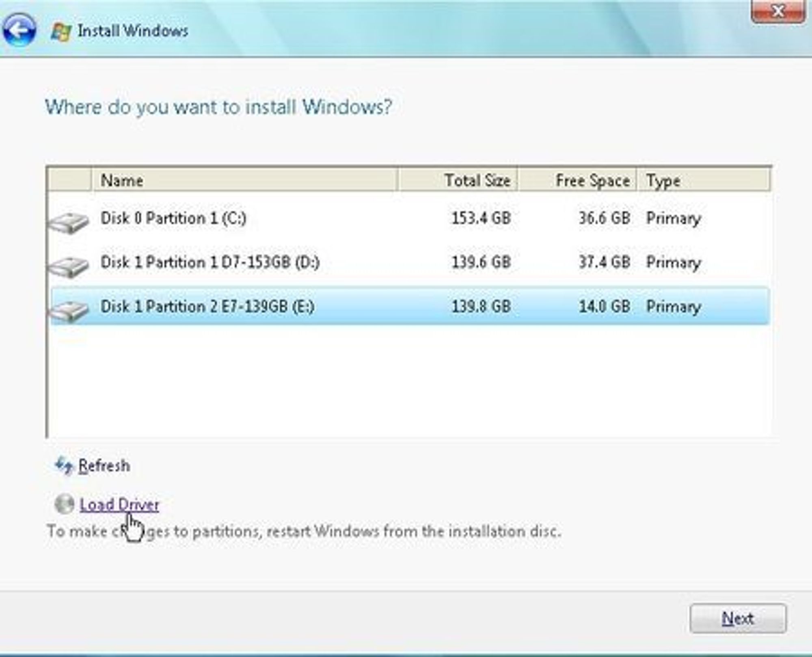812x657 pixels.
Task: Click the disc icon beside Load Driver
Action: (x=64, y=504)
